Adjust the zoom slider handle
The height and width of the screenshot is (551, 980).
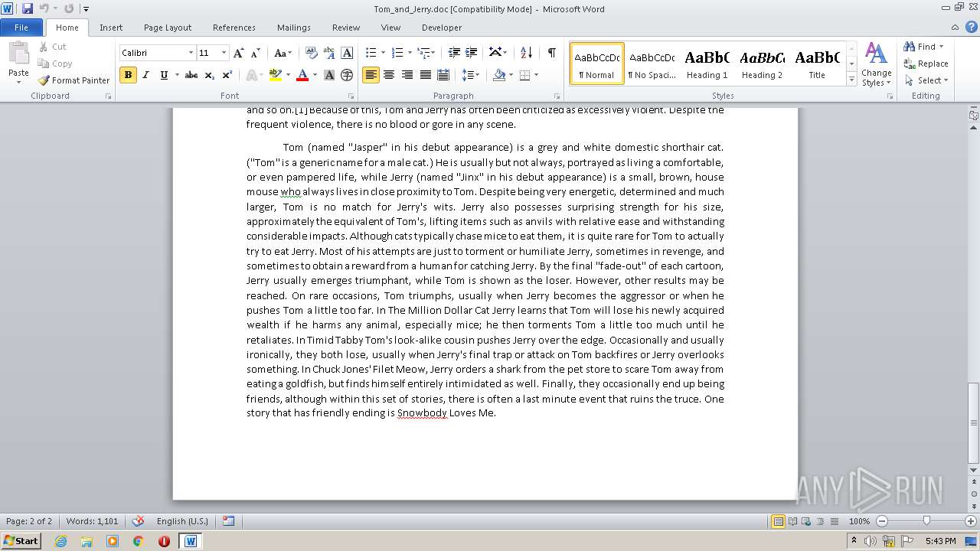click(x=926, y=521)
